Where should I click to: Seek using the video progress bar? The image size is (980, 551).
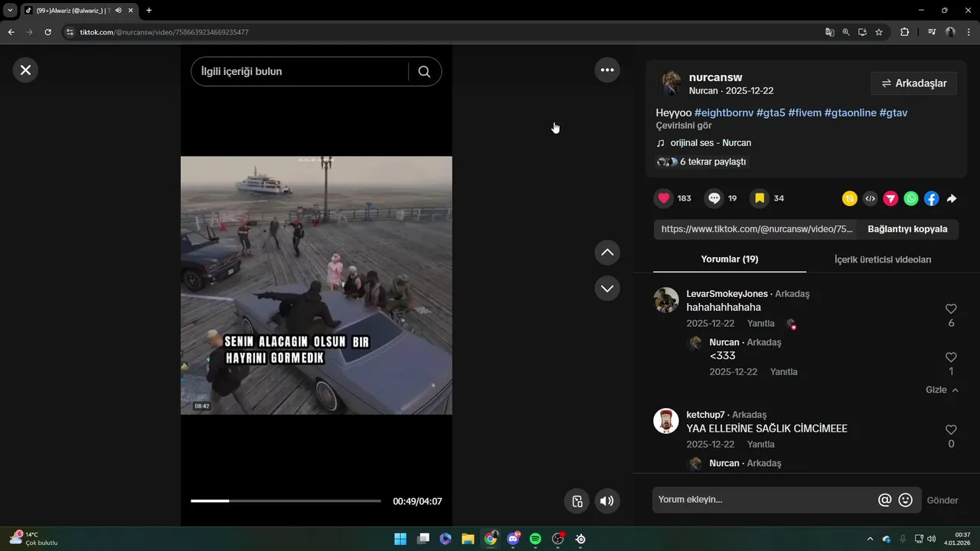[x=286, y=501]
